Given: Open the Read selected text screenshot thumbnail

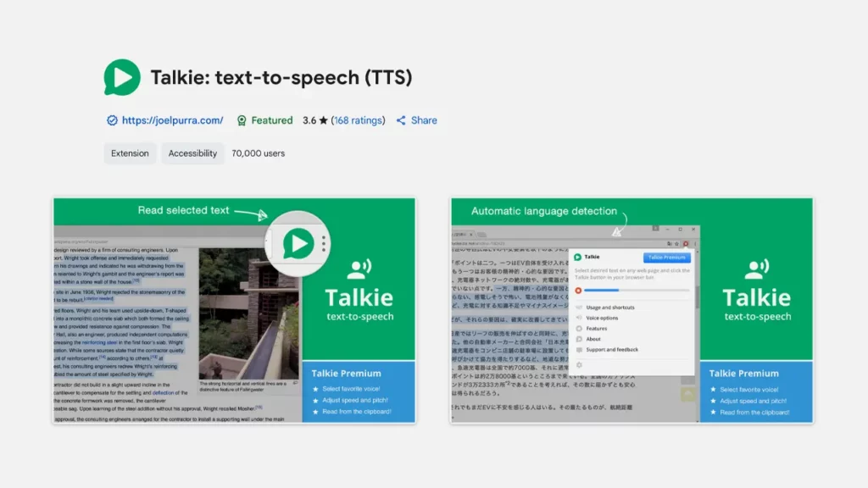Looking at the screenshot, I should 234,310.
